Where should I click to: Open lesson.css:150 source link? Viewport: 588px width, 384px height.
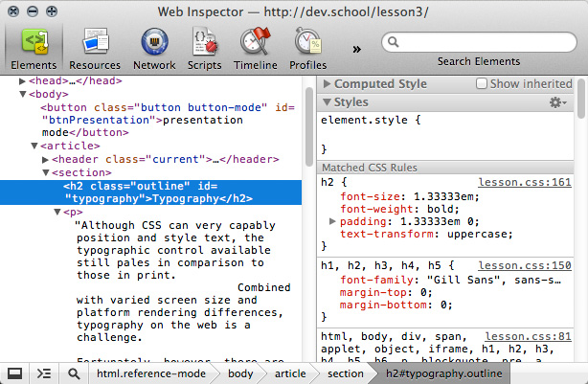[x=525, y=265]
